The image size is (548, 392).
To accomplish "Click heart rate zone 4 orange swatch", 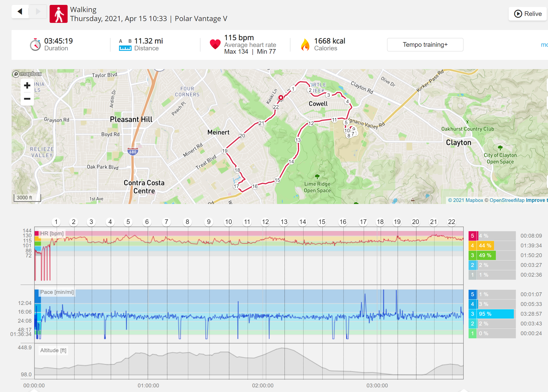I will tap(472, 246).
